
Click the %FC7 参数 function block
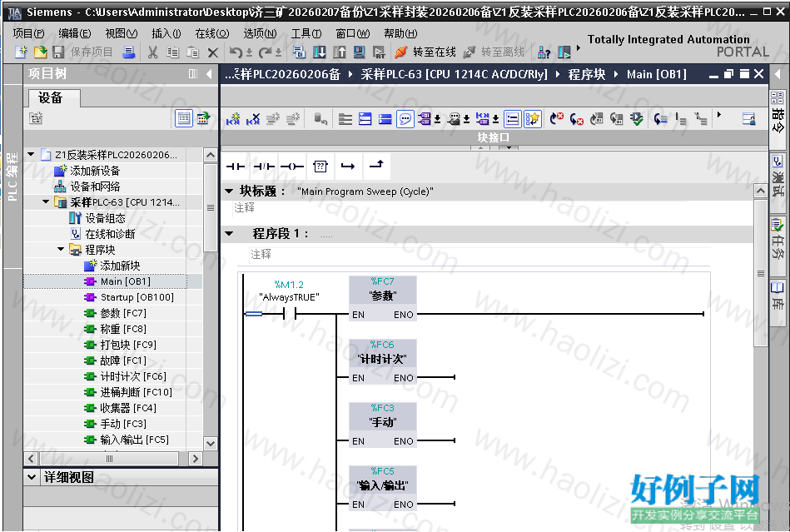[382, 298]
